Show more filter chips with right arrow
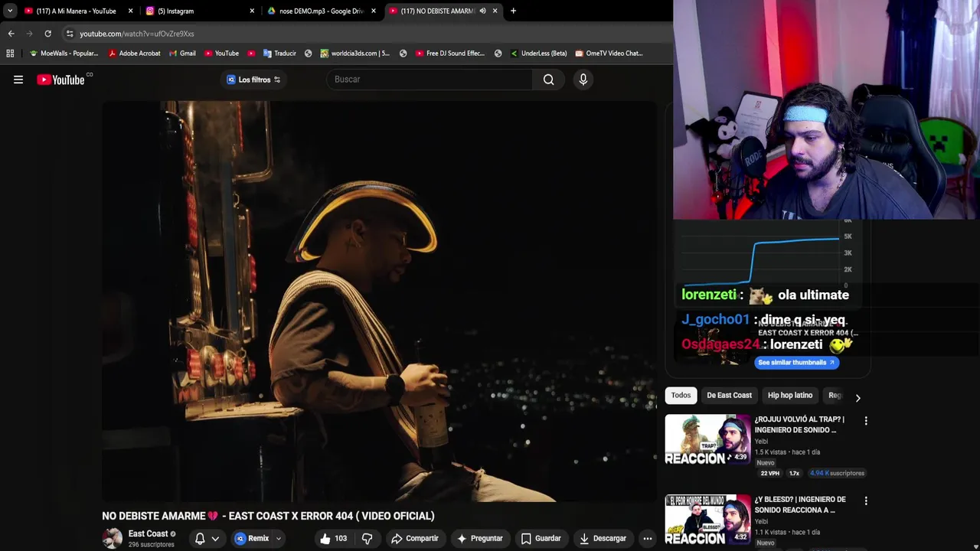Screen dimensions: 980x551 857,398
